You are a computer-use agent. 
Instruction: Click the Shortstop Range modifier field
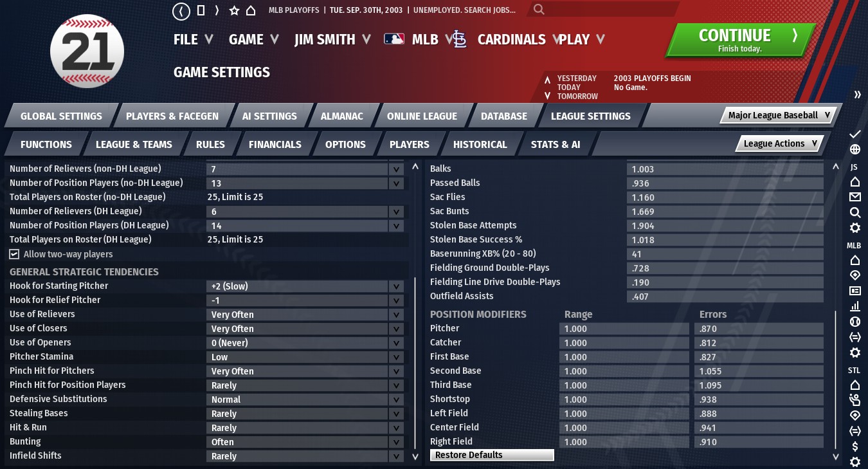tap(624, 400)
